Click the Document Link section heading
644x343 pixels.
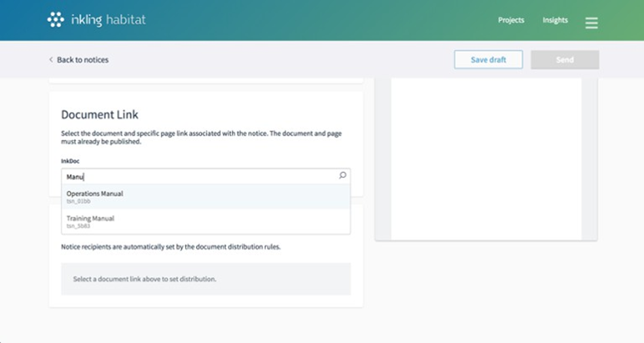[x=99, y=115]
